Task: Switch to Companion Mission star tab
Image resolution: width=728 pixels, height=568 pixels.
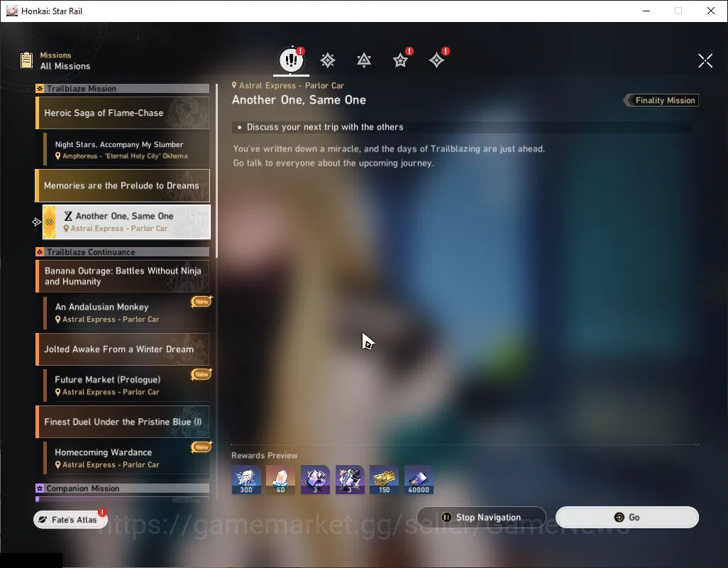Action: pos(400,60)
